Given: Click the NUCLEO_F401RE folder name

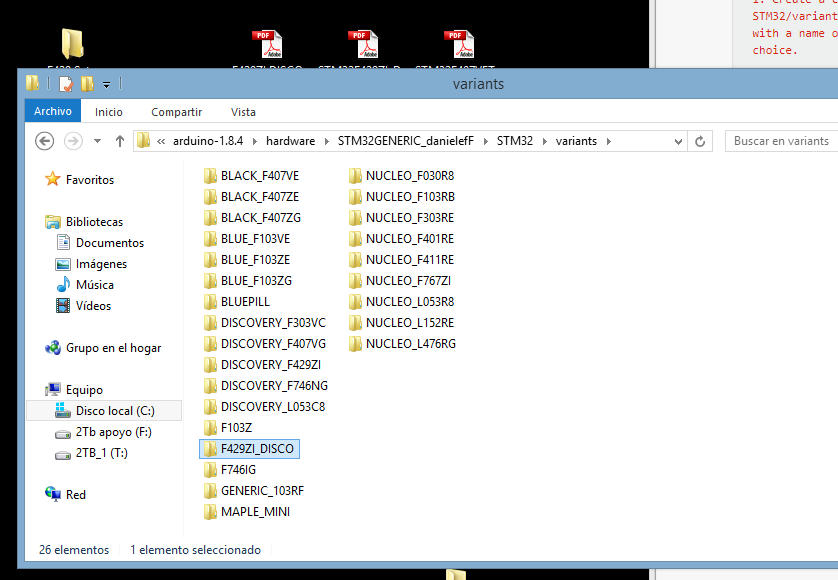Looking at the screenshot, I should point(410,239).
